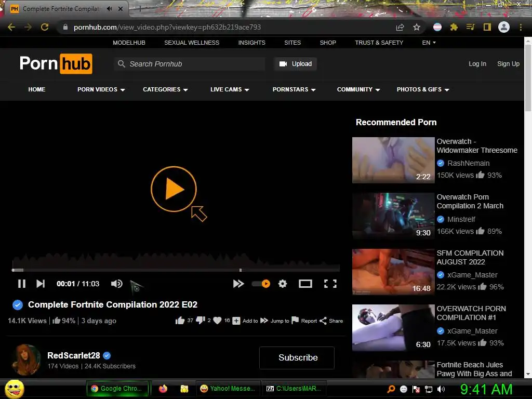This screenshot has height=399, width=532.
Task: Click the Log In link
Action: 477,64
